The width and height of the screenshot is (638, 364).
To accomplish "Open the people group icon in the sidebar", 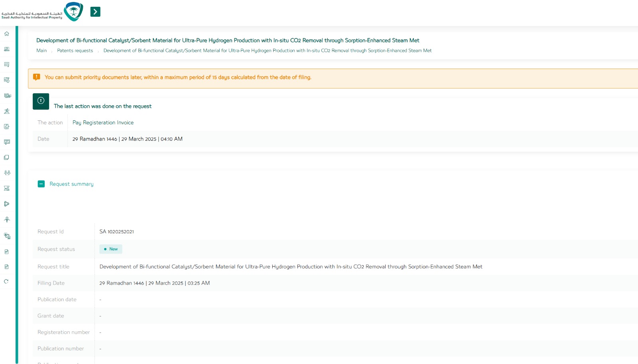I will tap(7, 173).
